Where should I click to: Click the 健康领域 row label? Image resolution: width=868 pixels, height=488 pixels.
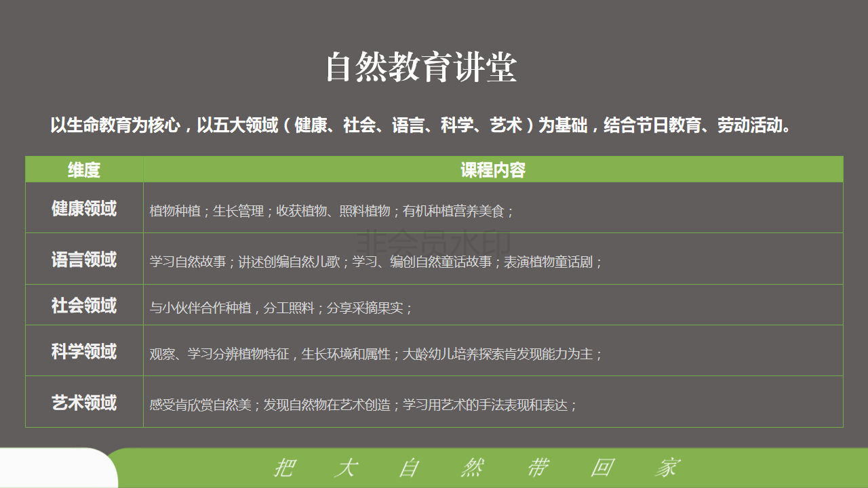pyautogui.click(x=84, y=208)
